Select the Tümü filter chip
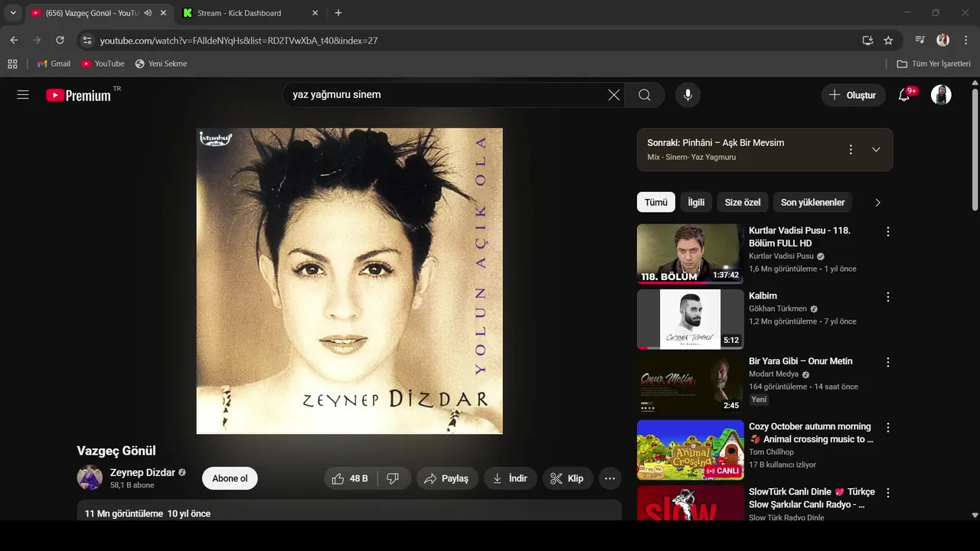 click(655, 202)
